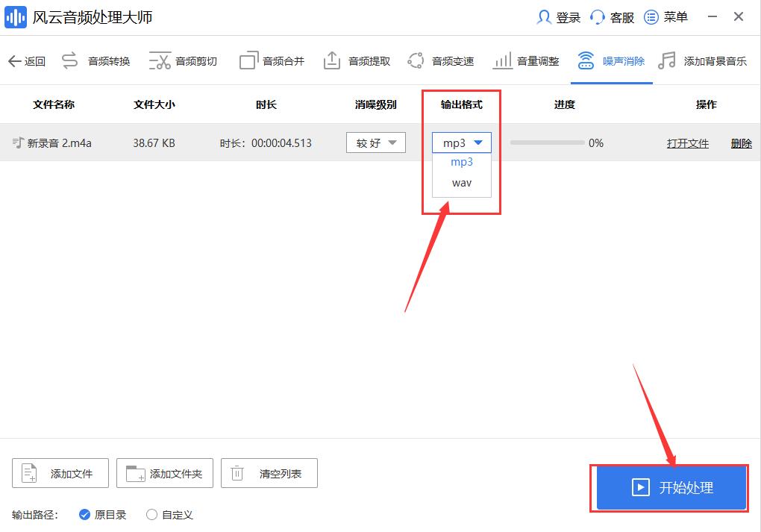Viewport: 761px width, 532px height.
Task: Switch to 音频剪切 tab label
Action: [196, 61]
